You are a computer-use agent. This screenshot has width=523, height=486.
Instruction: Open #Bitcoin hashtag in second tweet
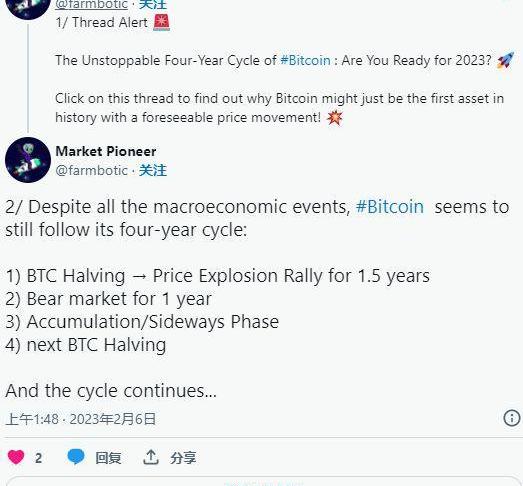point(390,206)
